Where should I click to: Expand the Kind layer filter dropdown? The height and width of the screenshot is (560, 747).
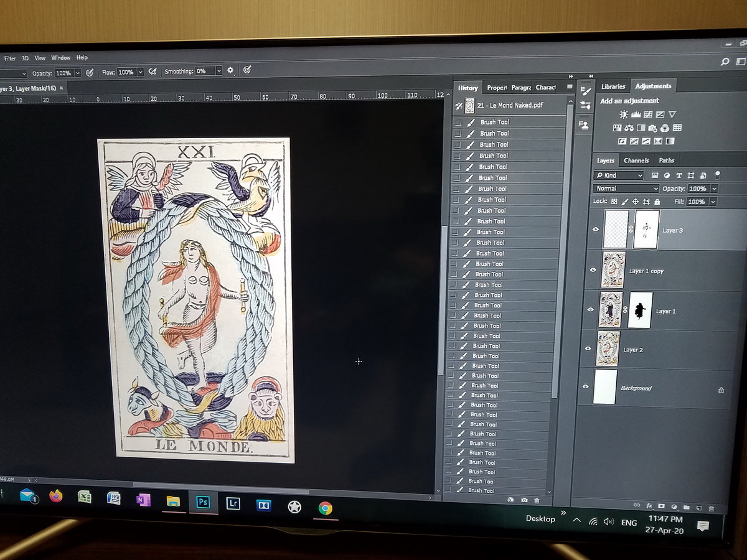point(619,175)
